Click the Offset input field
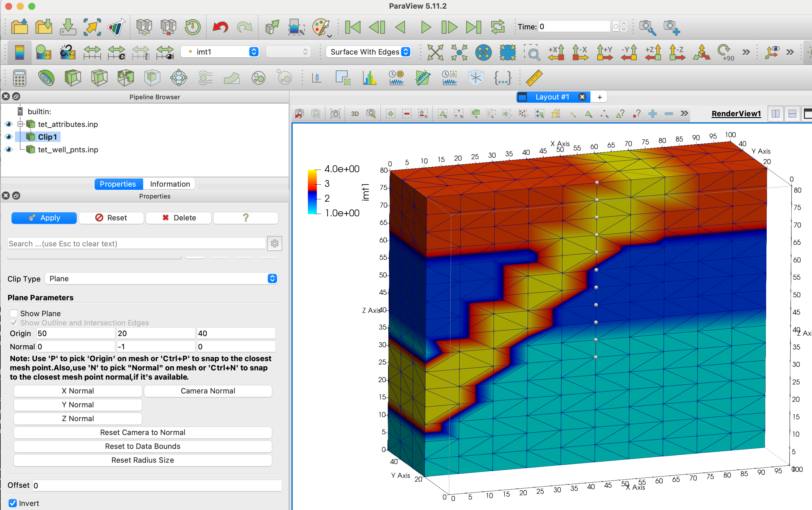The width and height of the screenshot is (812, 510). tap(156, 485)
